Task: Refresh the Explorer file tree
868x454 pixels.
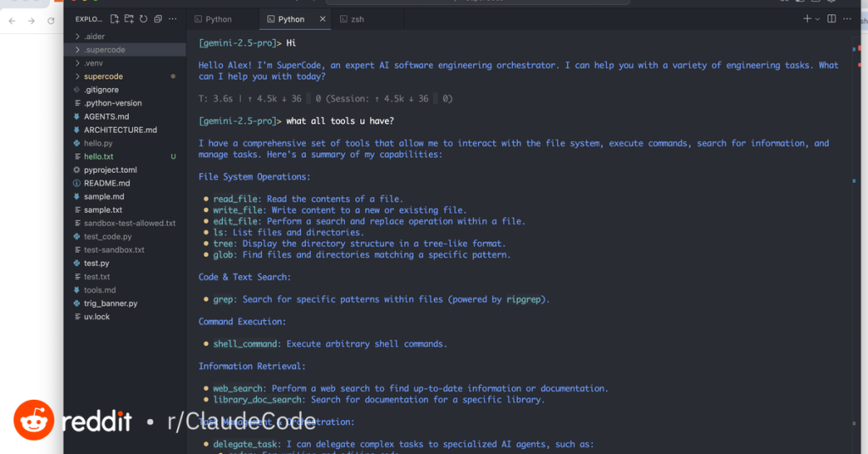Action: (x=143, y=19)
